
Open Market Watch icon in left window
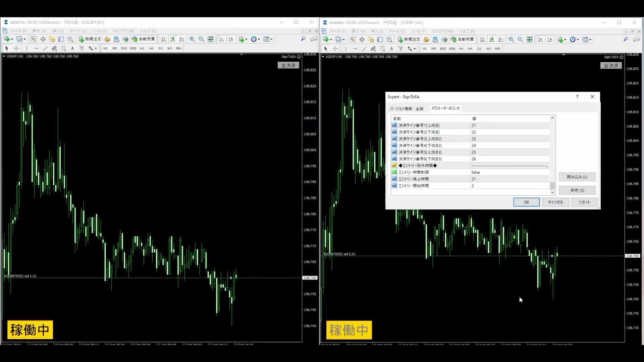click(34, 39)
